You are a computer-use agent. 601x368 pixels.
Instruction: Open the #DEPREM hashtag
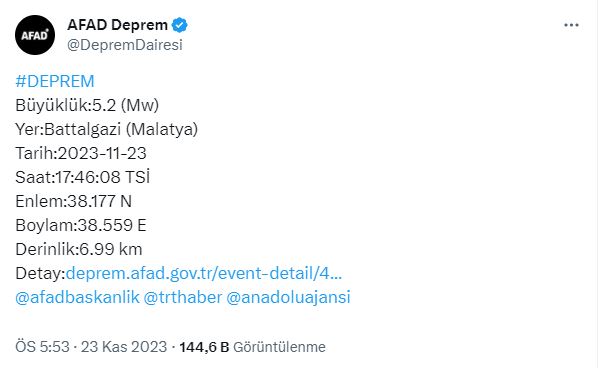pyautogui.click(x=55, y=81)
